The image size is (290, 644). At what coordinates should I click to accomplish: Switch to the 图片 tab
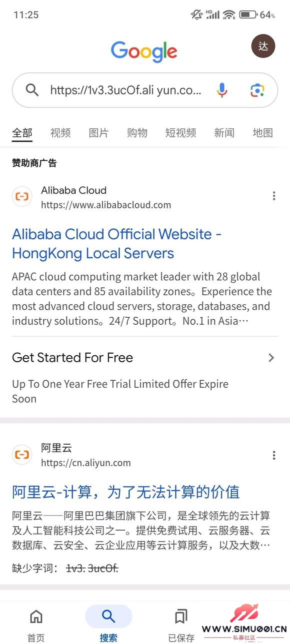pyautogui.click(x=98, y=132)
